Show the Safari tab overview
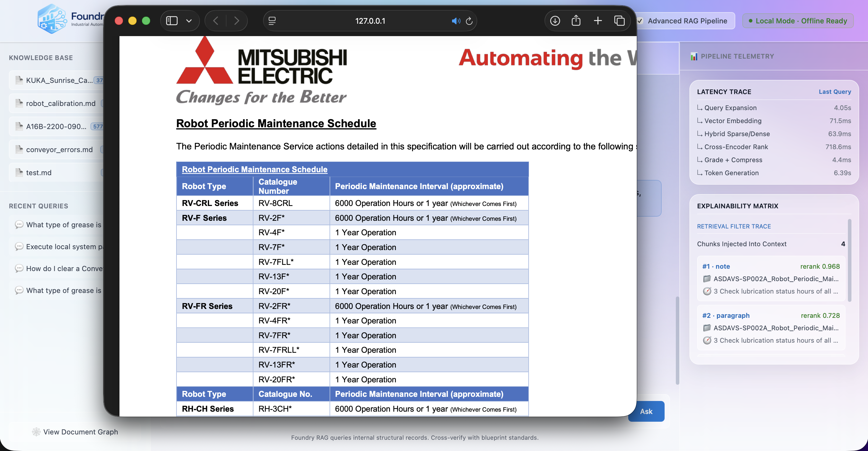This screenshot has height=451, width=868. pyautogui.click(x=619, y=21)
